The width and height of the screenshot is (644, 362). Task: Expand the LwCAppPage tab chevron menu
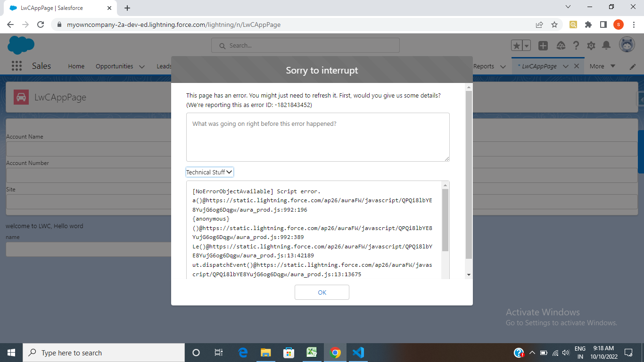566,66
